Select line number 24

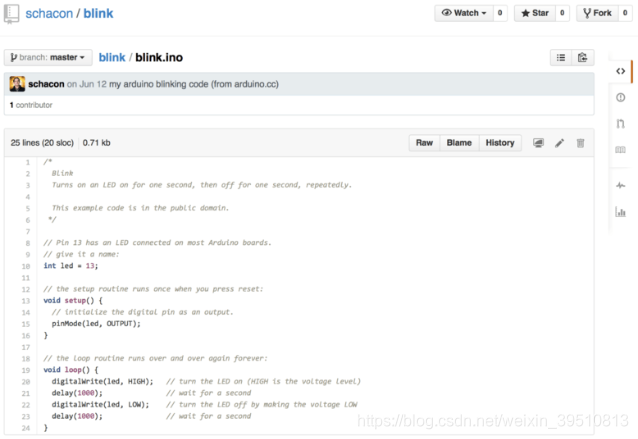point(26,428)
